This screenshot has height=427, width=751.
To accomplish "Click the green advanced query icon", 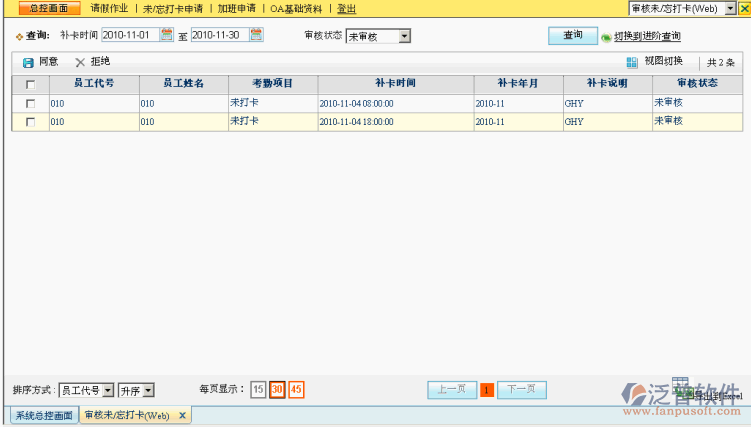I will pos(606,37).
